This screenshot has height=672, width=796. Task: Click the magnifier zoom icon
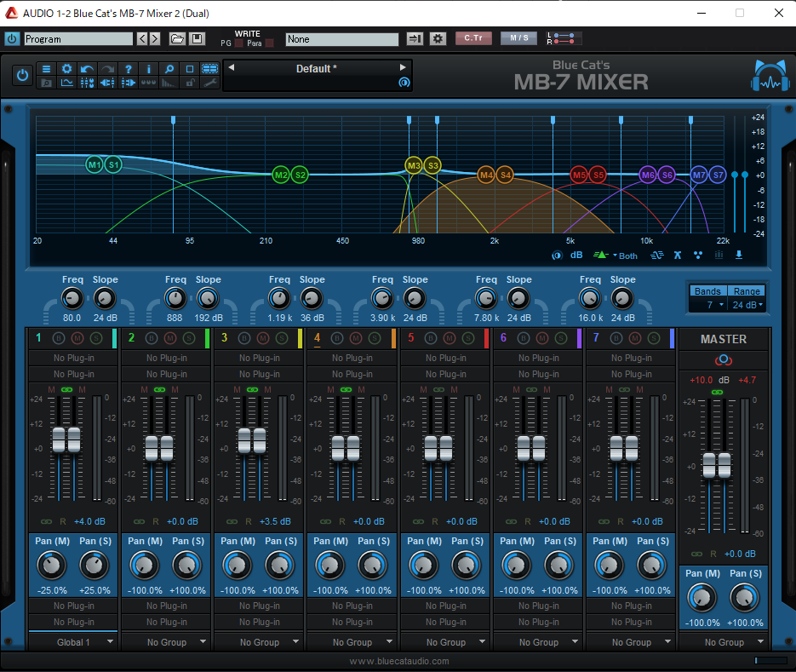169,69
